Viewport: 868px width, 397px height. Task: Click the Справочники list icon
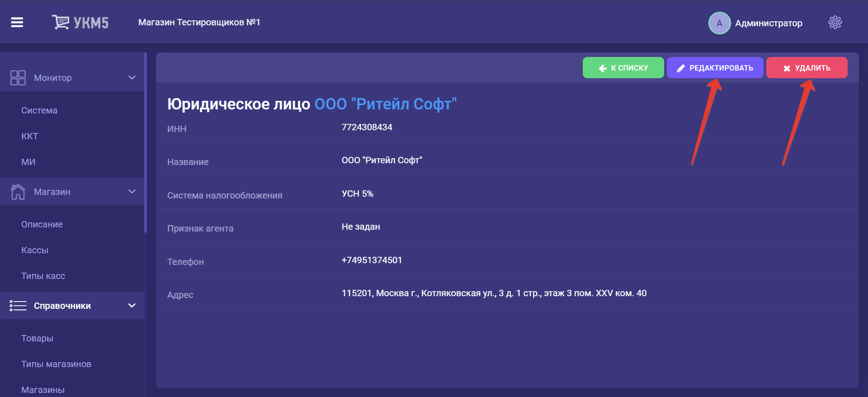point(18,306)
